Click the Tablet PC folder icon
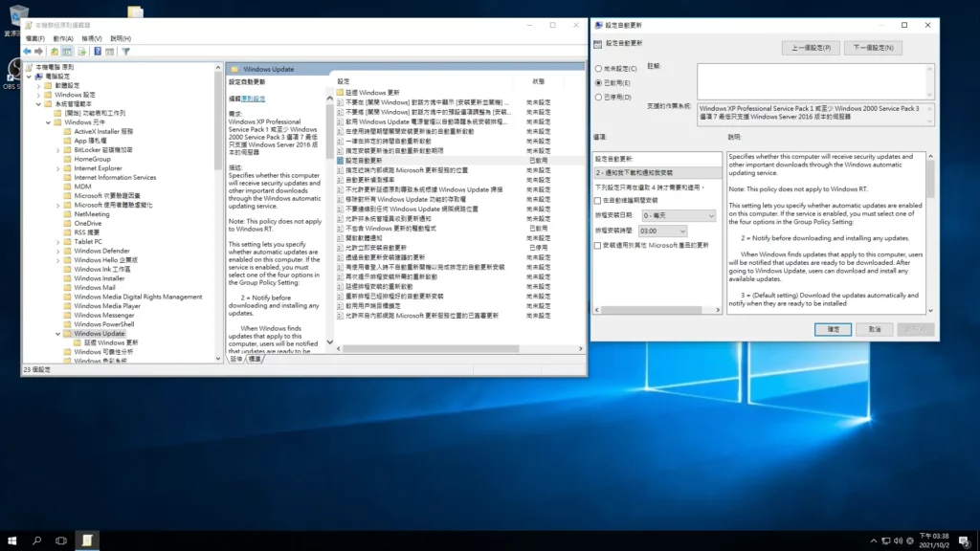 tap(68, 242)
